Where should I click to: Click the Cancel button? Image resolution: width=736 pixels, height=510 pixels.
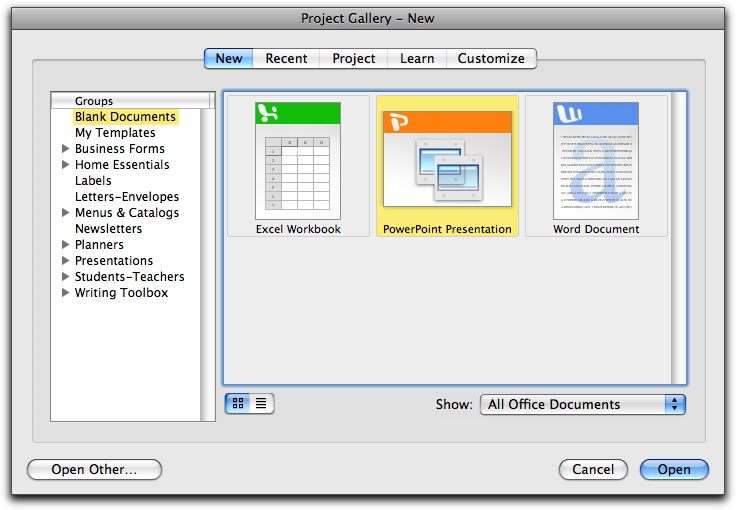pos(593,469)
